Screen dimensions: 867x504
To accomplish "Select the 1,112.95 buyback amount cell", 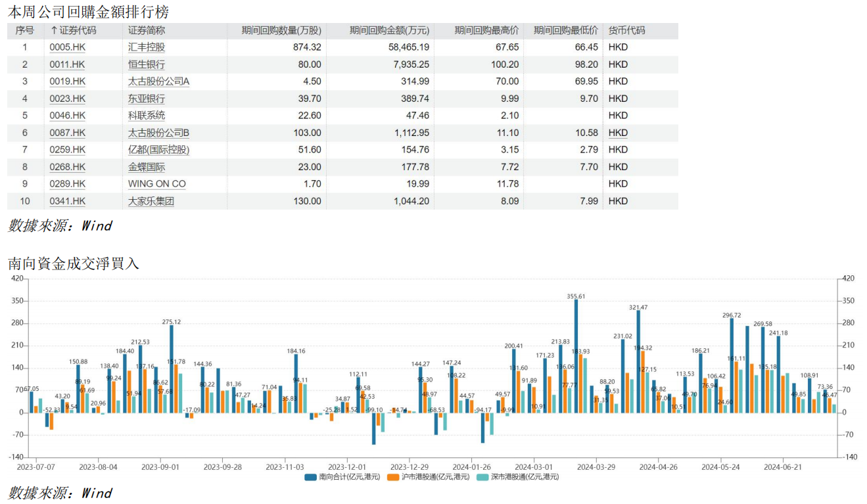I will tap(411, 133).
